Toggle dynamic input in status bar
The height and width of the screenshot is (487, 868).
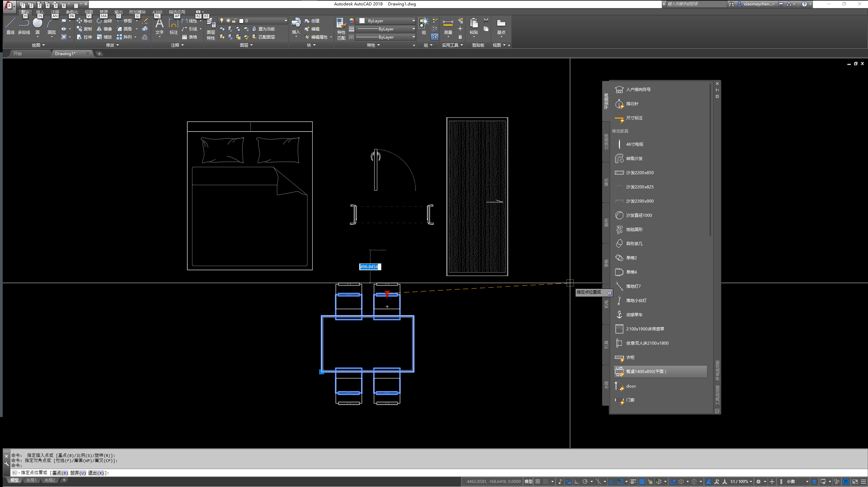point(569,481)
